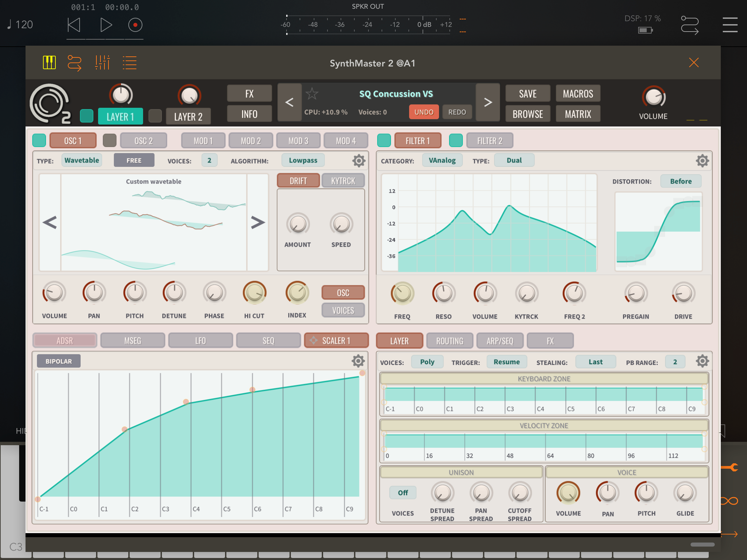Click the UNDO button
Viewport: 747px width, 560px height.
(x=424, y=112)
